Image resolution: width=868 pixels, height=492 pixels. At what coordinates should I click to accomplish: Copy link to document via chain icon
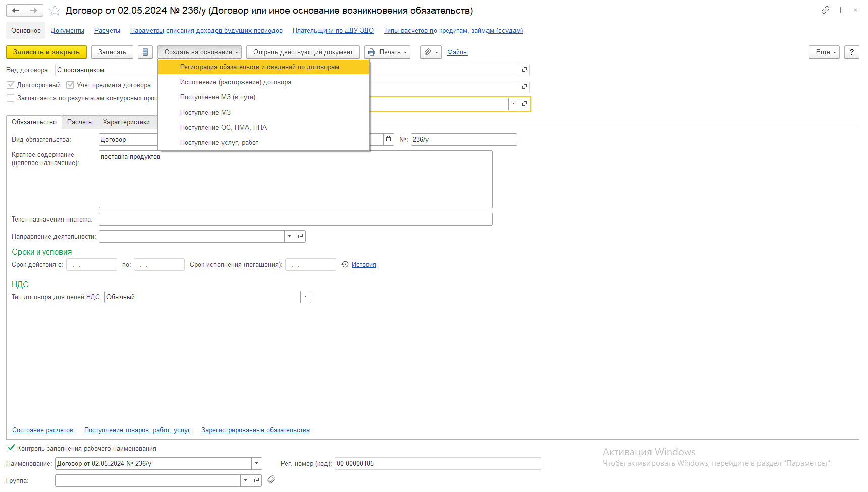pos(825,10)
